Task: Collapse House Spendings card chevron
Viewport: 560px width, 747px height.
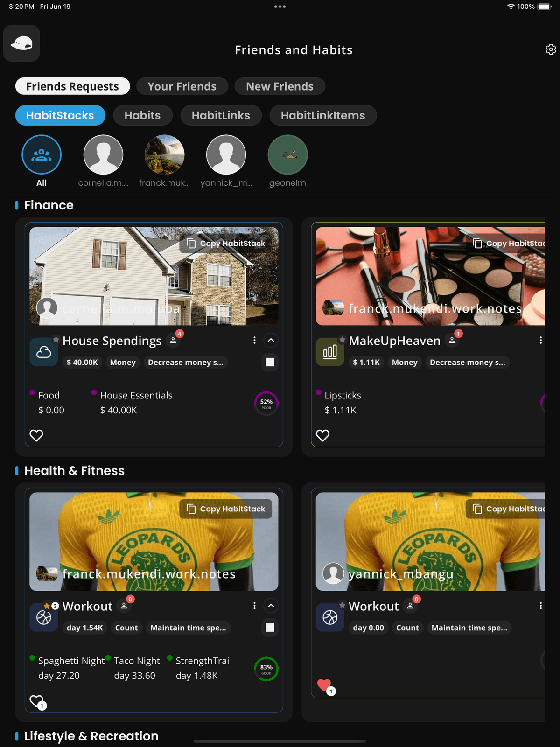Action: 271,340
